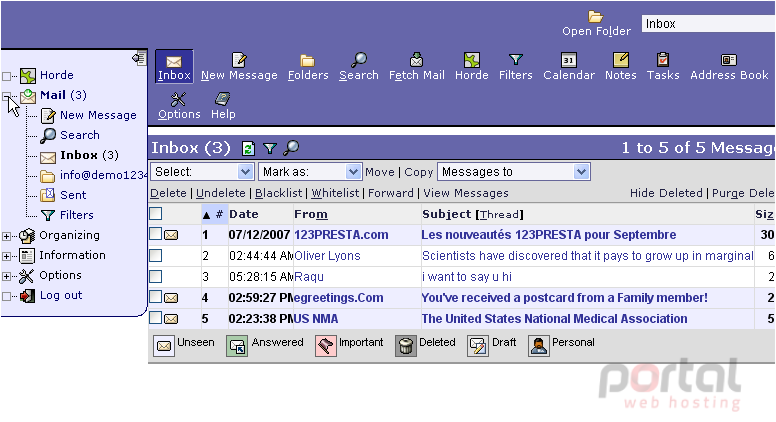Expand the Options tree node in sidebar

(x=6, y=276)
